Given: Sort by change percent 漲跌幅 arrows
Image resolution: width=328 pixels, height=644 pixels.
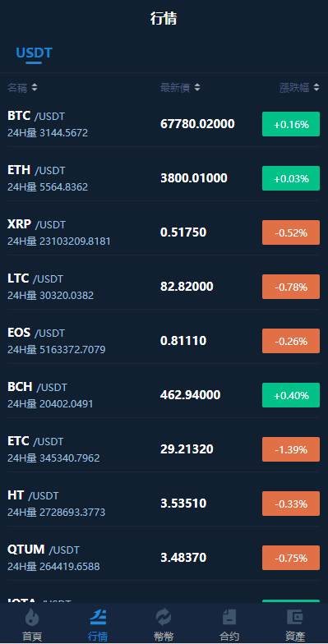Looking at the screenshot, I should (x=316, y=87).
